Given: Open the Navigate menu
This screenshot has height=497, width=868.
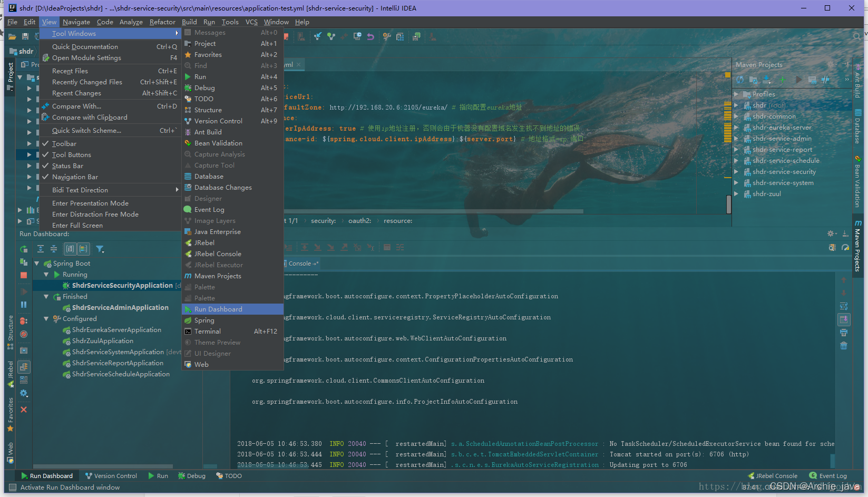Looking at the screenshot, I should click(76, 22).
